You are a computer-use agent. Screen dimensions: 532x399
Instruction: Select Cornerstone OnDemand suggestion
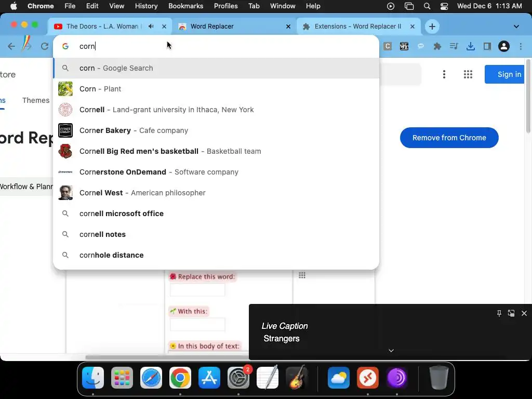coord(216,172)
